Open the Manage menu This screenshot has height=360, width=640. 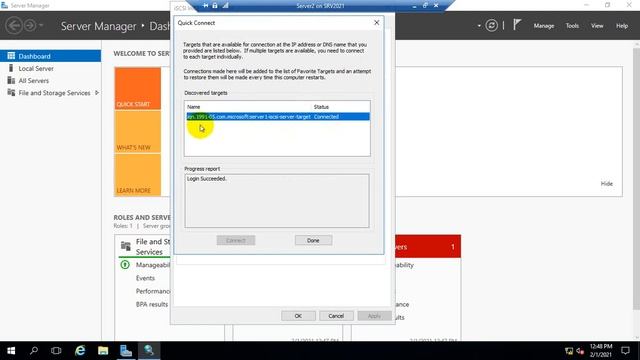pos(544,26)
